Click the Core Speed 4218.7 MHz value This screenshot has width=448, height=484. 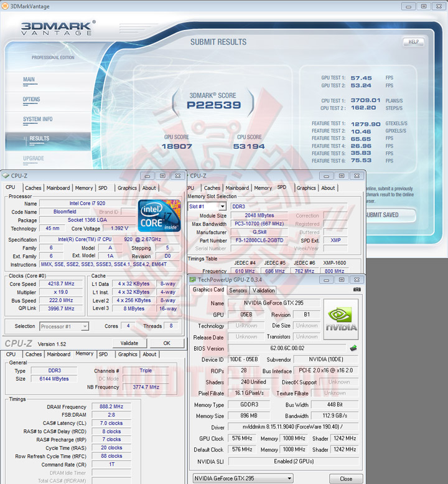coord(61,283)
